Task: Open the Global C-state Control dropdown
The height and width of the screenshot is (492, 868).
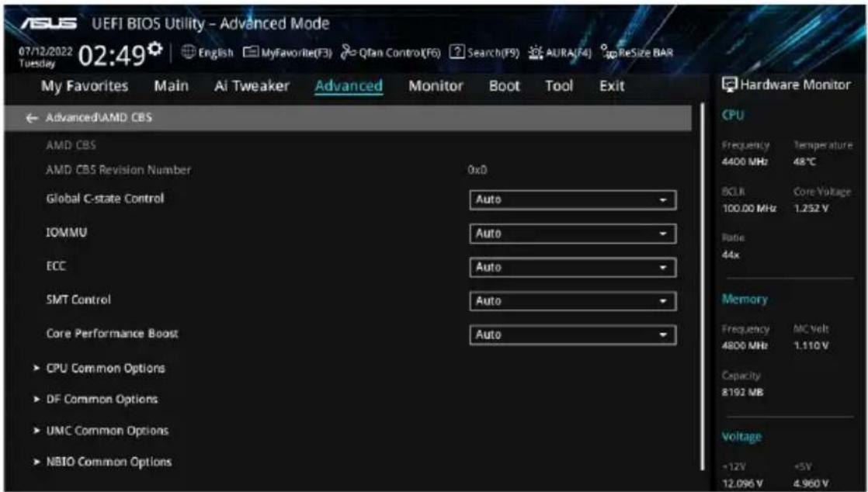Action: (572, 199)
